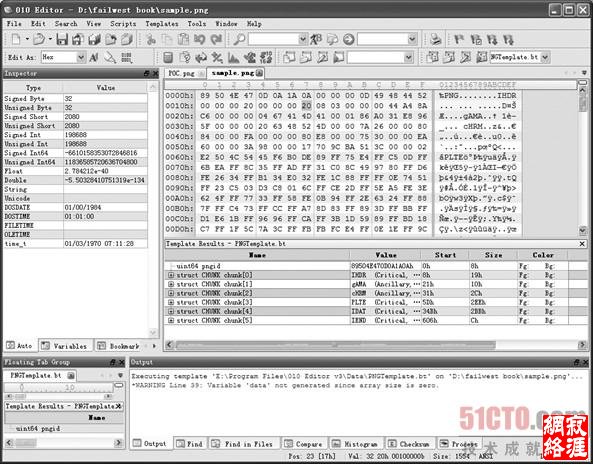Screen dimensions: 593x465
Task: Click the Size column header in Template Results
Action: 494,255
